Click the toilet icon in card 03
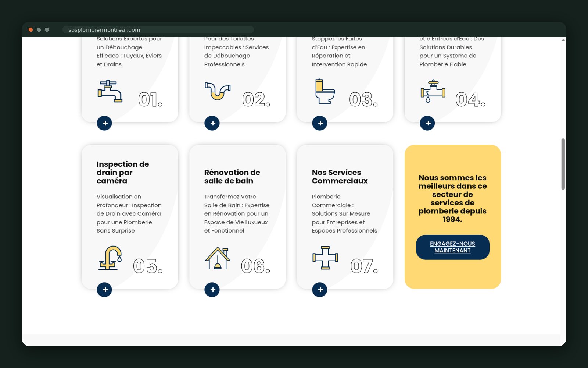588x368 pixels. 325,91
